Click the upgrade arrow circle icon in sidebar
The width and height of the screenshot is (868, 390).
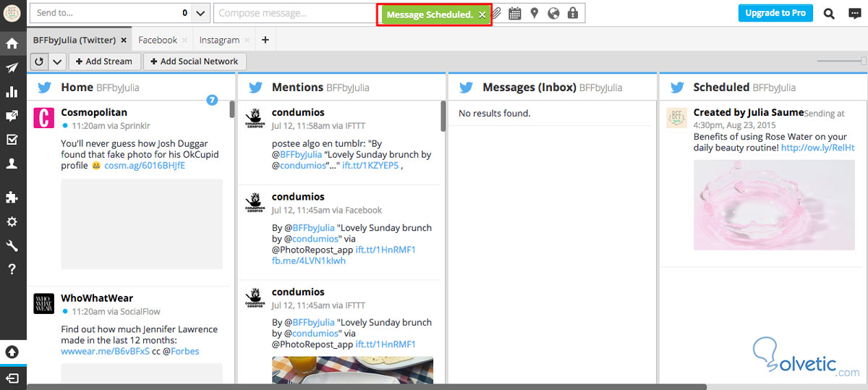pyautogui.click(x=12, y=352)
